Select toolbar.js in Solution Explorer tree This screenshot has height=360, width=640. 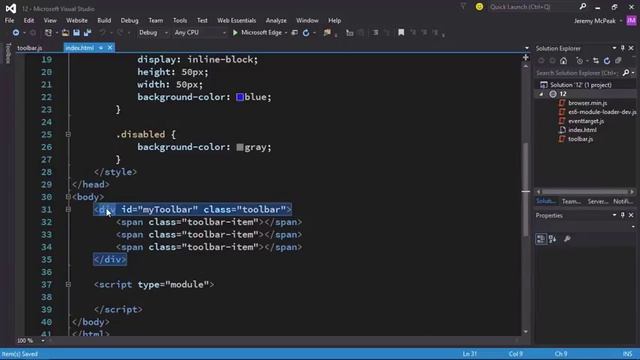[580, 139]
